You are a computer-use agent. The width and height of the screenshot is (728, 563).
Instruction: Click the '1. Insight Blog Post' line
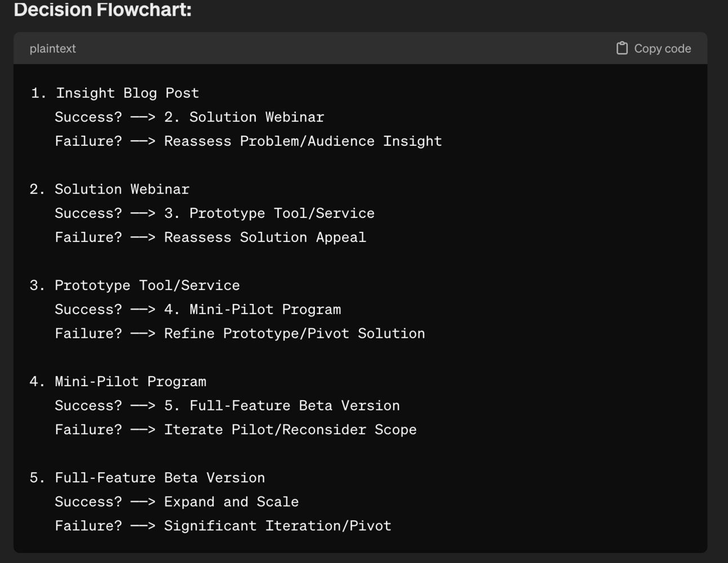pos(115,93)
